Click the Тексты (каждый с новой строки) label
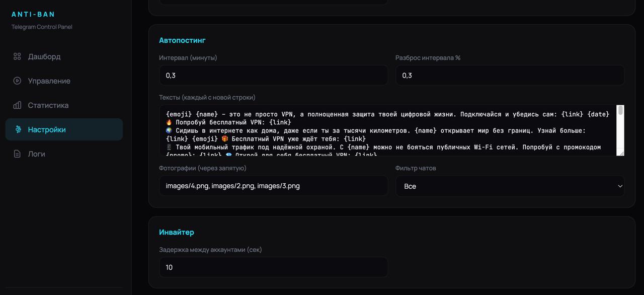Screen dimensions: 644x295 [207, 97]
